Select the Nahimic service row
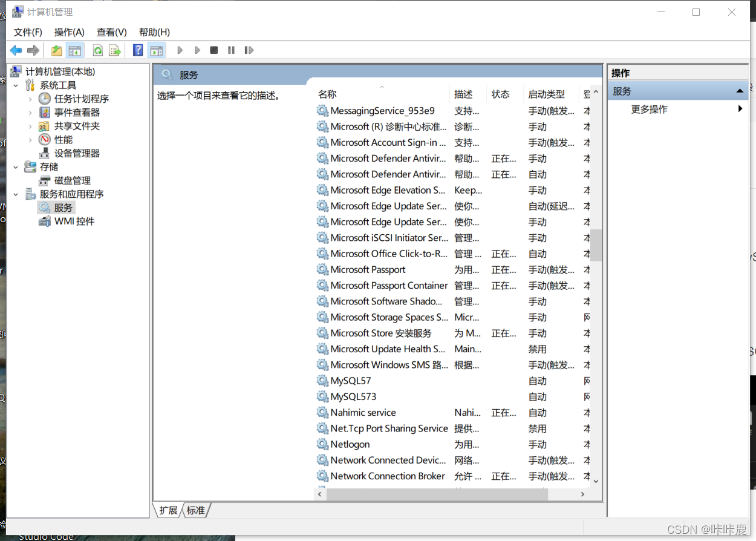 click(x=452, y=413)
